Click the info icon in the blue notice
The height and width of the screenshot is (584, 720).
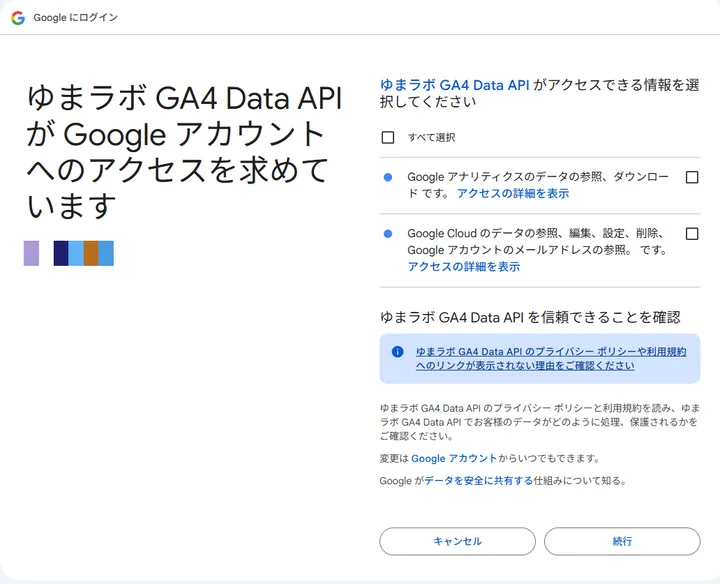pos(398,352)
